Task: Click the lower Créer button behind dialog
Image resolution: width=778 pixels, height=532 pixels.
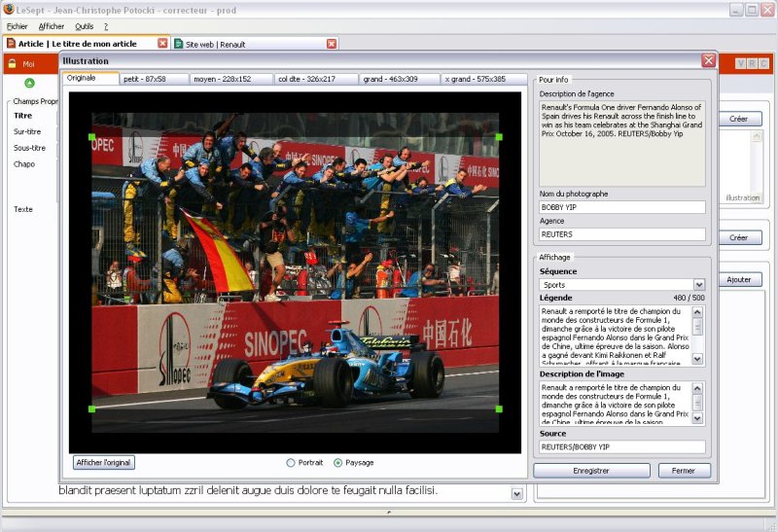Action: point(740,237)
